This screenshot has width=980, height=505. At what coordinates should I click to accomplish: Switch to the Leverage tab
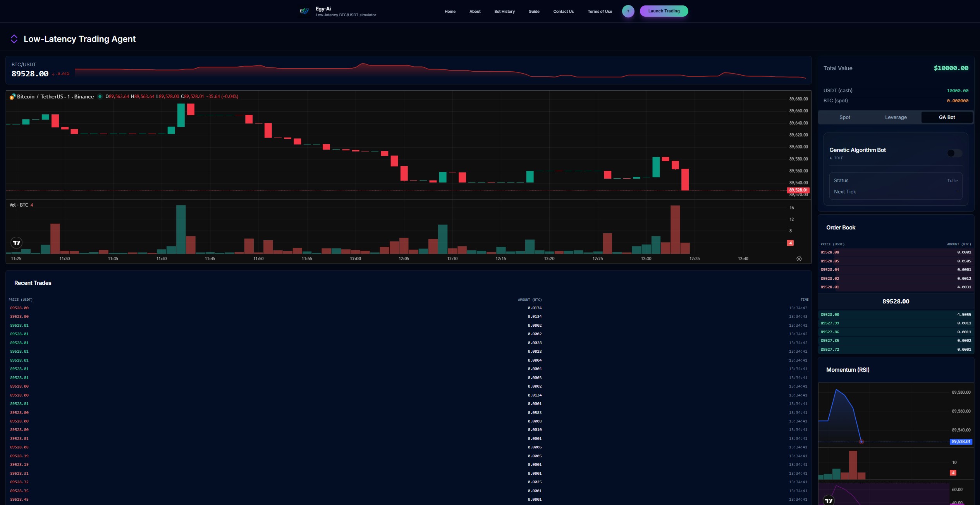pos(896,117)
